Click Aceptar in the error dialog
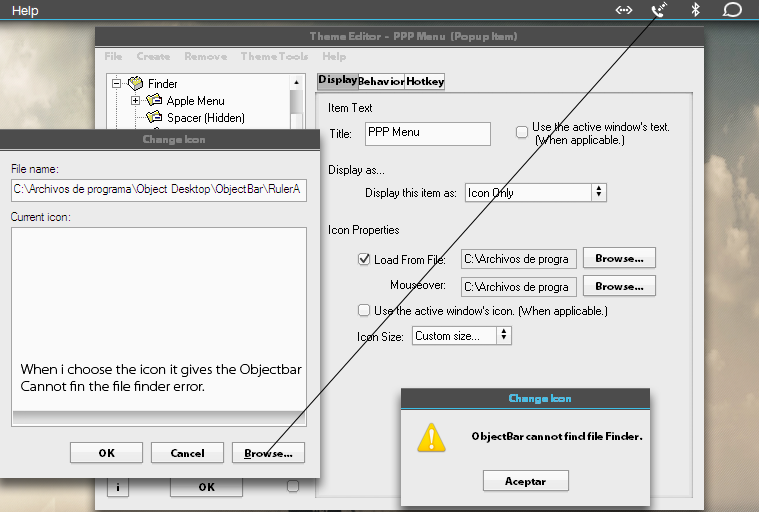The image size is (759, 512). tap(526, 481)
